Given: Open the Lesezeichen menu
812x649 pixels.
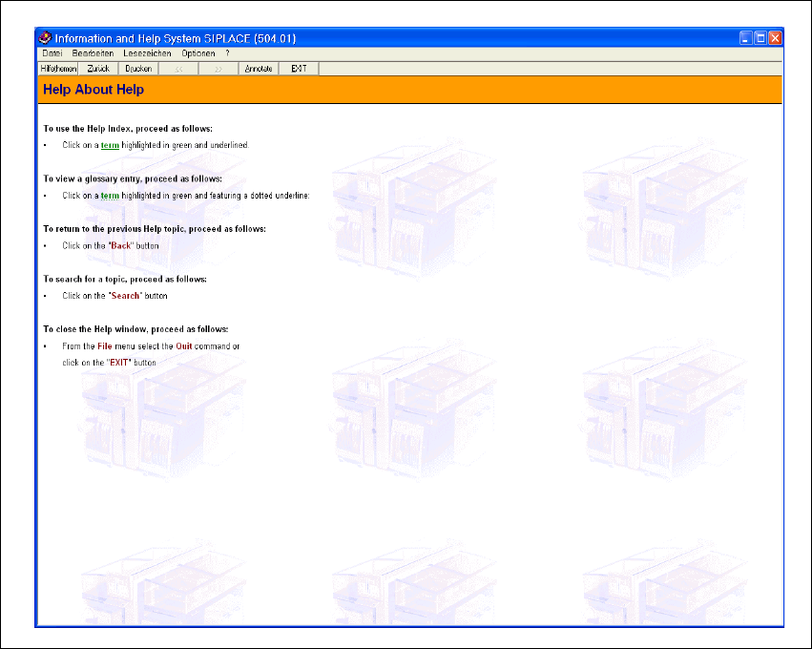Looking at the screenshot, I should [147, 53].
